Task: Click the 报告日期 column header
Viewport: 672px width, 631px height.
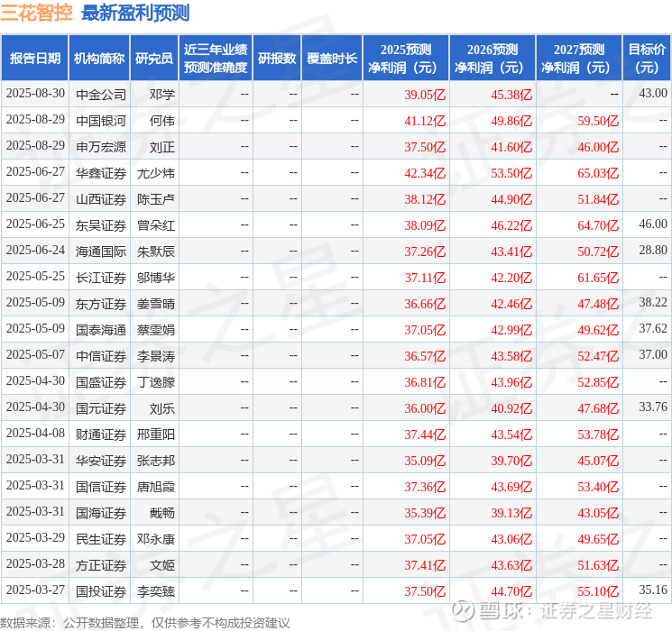Action: [34, 58]
